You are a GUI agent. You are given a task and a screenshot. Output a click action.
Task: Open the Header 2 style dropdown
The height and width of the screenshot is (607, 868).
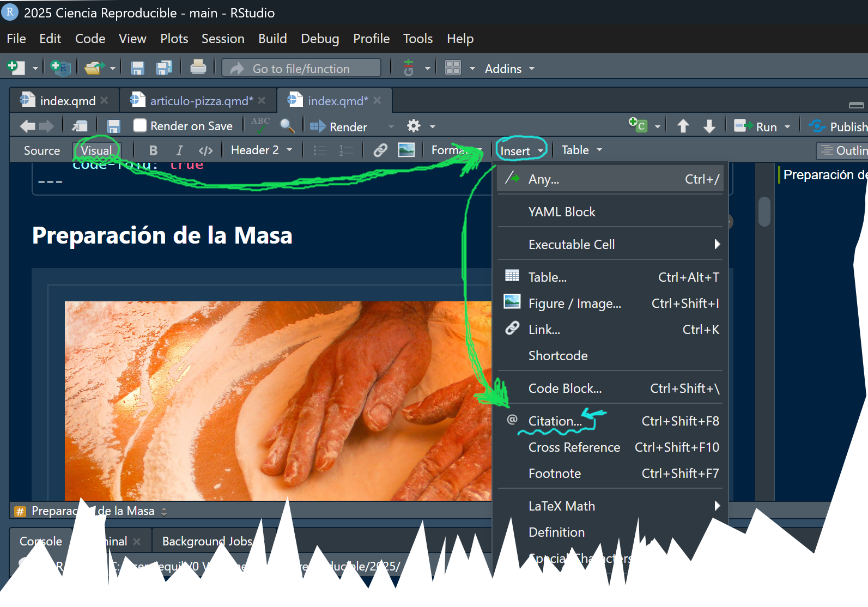pyautogui.click(x=261, y=150)
